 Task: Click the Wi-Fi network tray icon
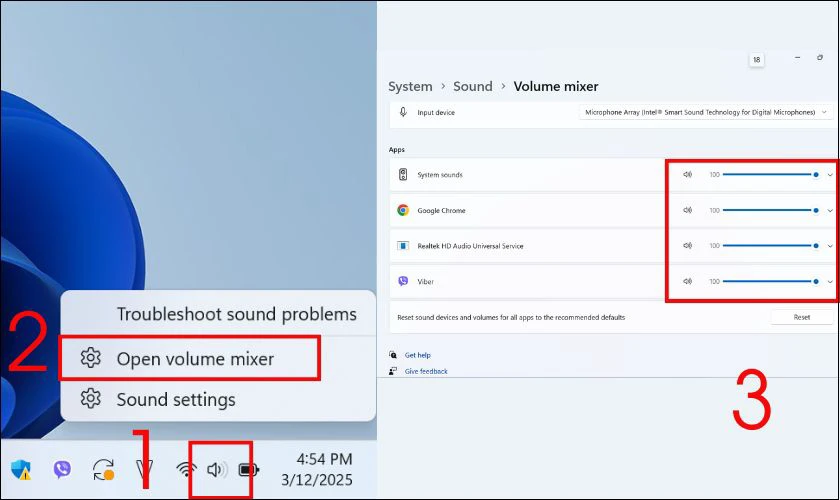coord(186,470)
